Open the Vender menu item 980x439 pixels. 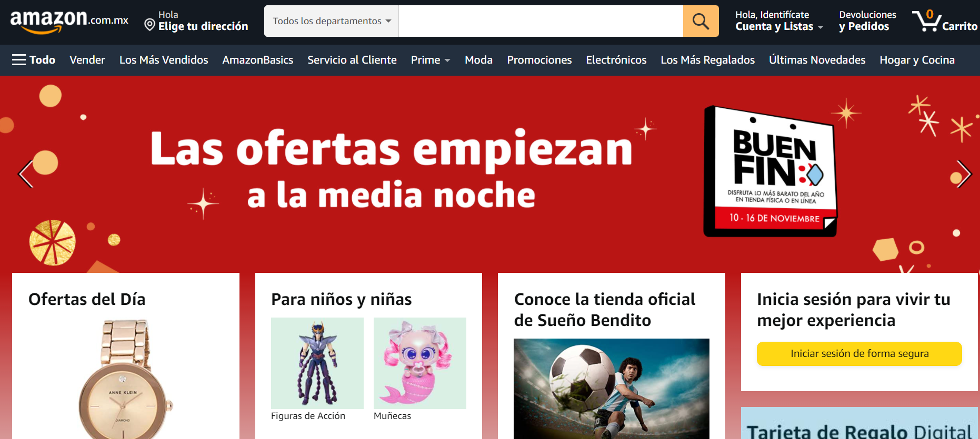tap(87, 60)
